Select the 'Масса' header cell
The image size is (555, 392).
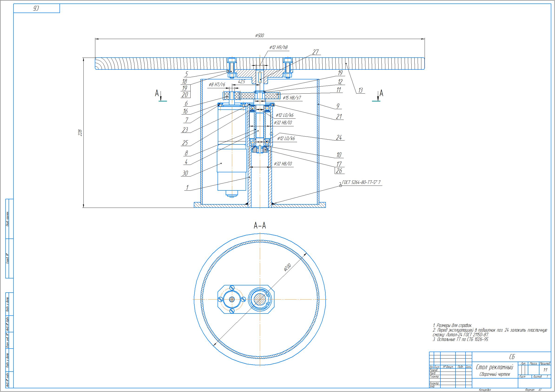coord(533,363)
